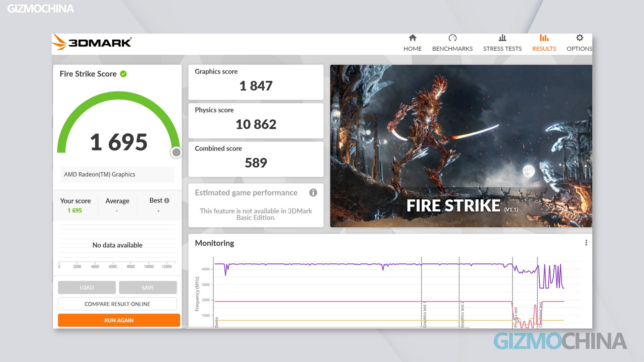Click the info icon next to Best
644x362 pixels.
pyautogui.click(x=167, y=200)
